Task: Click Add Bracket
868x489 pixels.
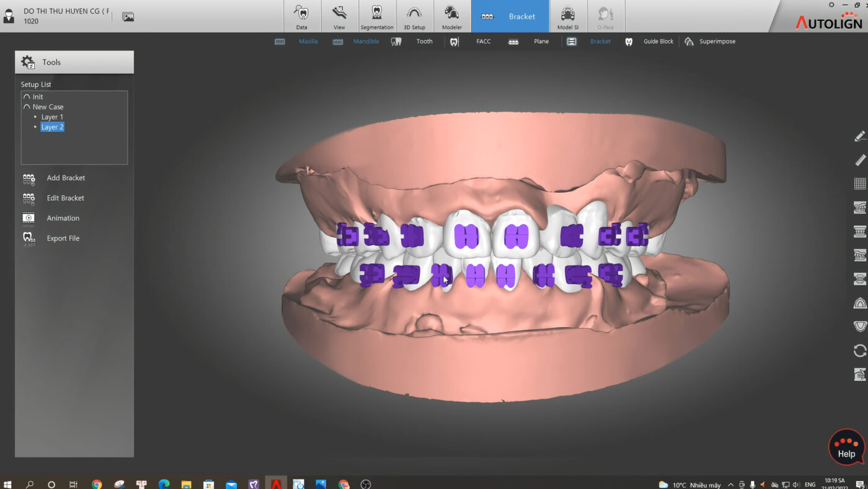Action: click(66, 178)
